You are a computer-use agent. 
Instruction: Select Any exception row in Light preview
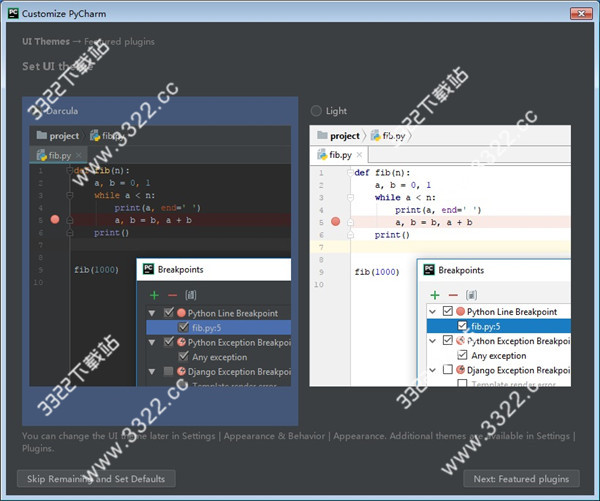499,355
